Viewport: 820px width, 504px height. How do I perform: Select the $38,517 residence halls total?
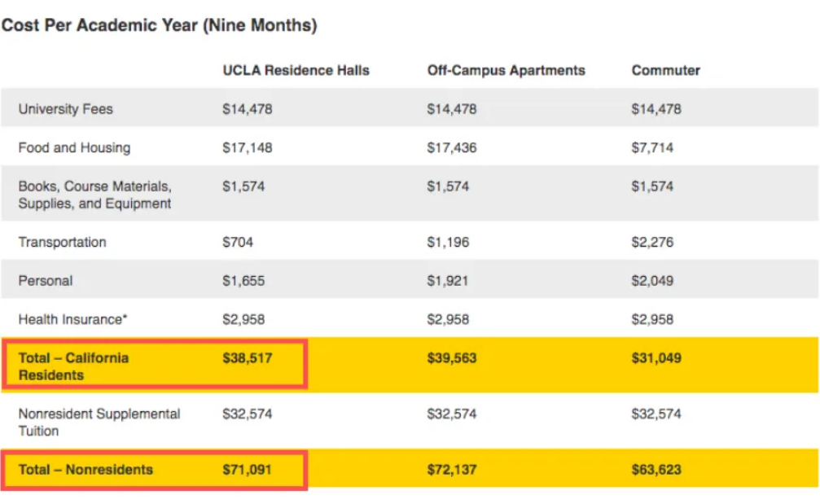(x=247, y=358)
